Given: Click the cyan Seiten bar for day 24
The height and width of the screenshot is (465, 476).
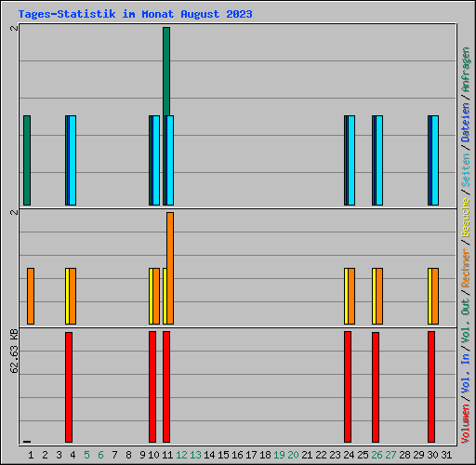Looking at the screenshot, I should [351, 160].
